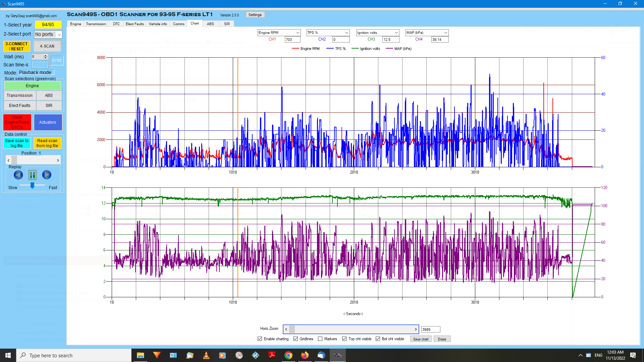Click the replay rewind arrow button
Screen dimensions: 644x362
click(18, 175)
